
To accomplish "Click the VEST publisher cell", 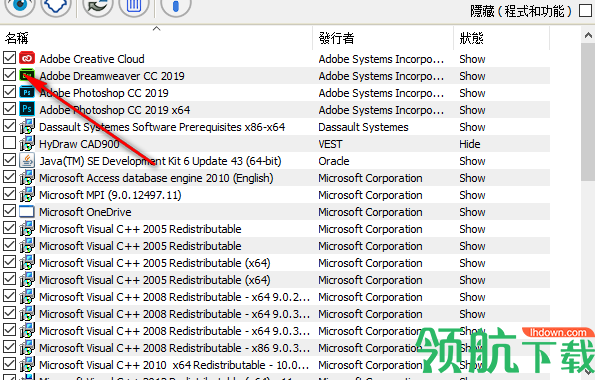I will pyautogui.click(x=330, y=144).
